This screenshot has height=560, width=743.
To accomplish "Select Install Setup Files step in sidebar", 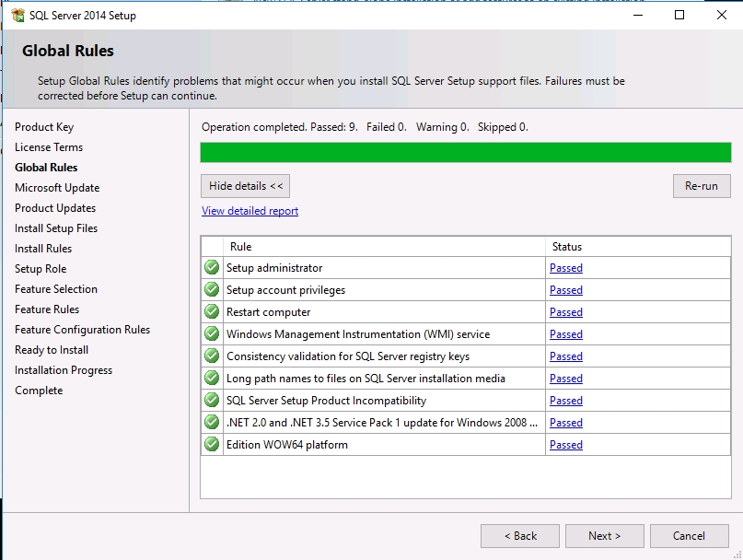I will (56, 228).
